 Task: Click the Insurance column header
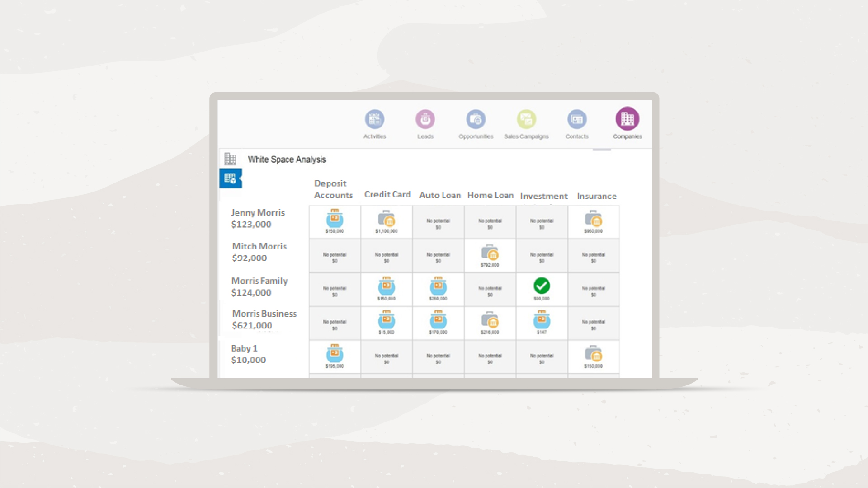[596, 196]
